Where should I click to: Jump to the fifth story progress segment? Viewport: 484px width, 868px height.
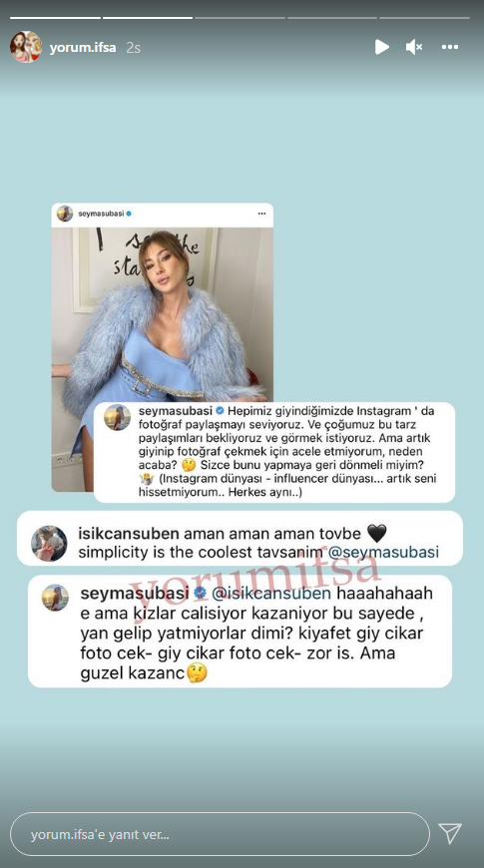(x=424, y=18)
